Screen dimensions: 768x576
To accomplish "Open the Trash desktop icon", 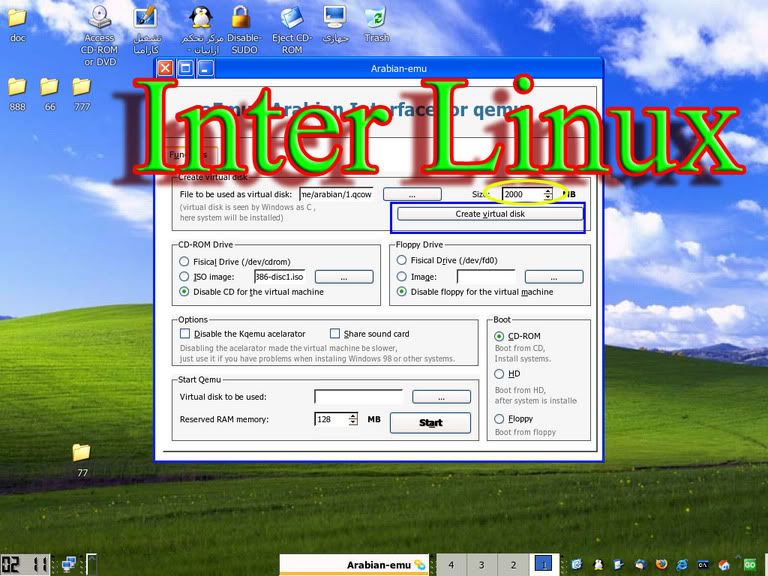I will [x=377, y=24].
